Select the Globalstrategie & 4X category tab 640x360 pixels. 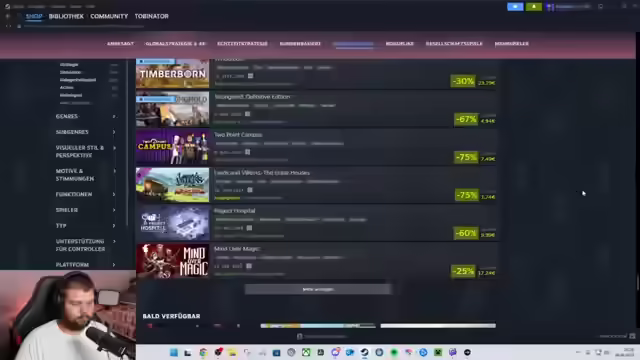(176, 44)
